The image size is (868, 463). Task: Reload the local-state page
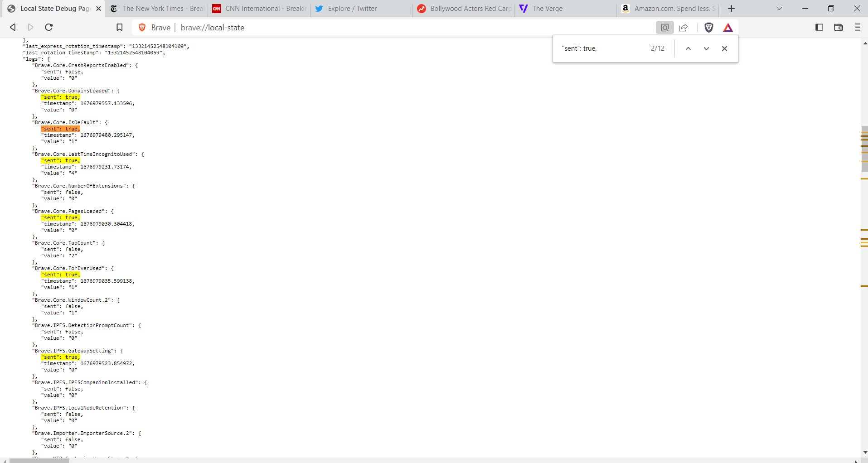pos(48,27)
